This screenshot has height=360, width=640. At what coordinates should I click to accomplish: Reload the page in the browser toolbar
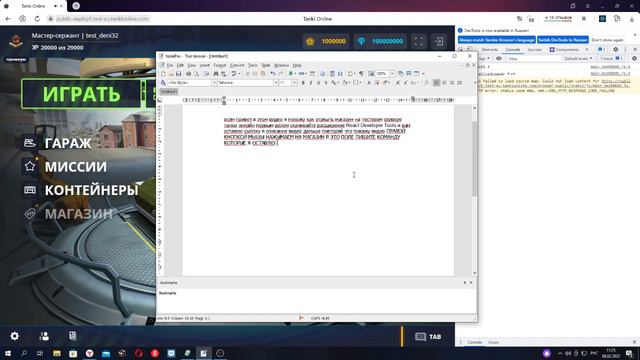(37, 19)
